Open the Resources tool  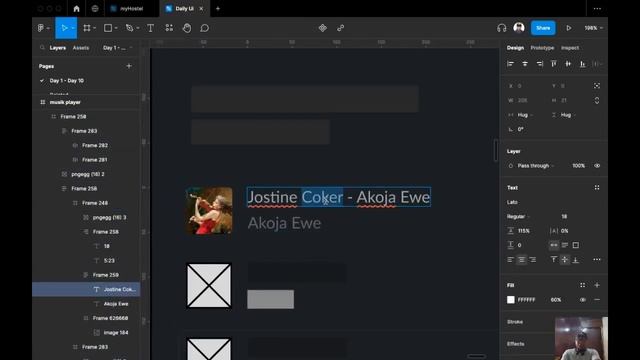[169, 28]
